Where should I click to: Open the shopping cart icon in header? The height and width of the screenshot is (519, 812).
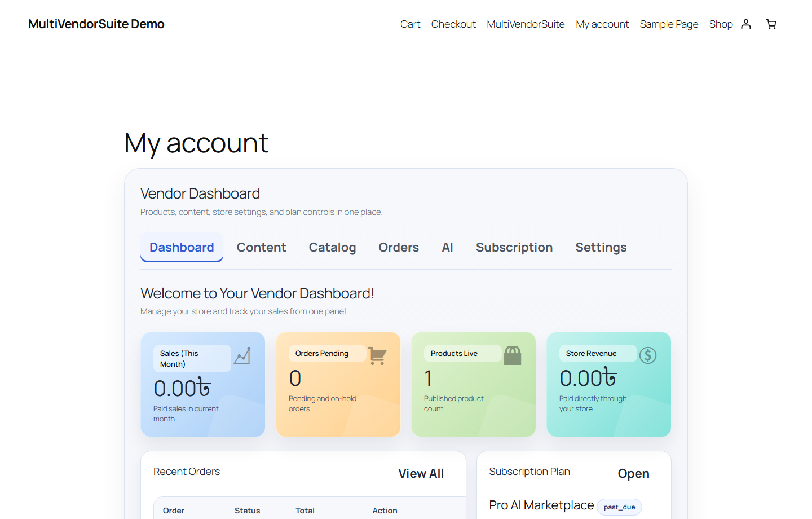[x=771, y=24]
